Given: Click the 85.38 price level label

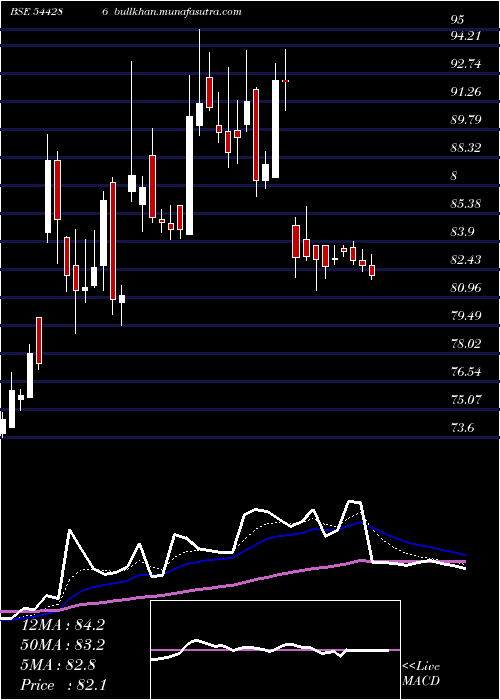Looking at the screenshot, I should click(466, 204).
